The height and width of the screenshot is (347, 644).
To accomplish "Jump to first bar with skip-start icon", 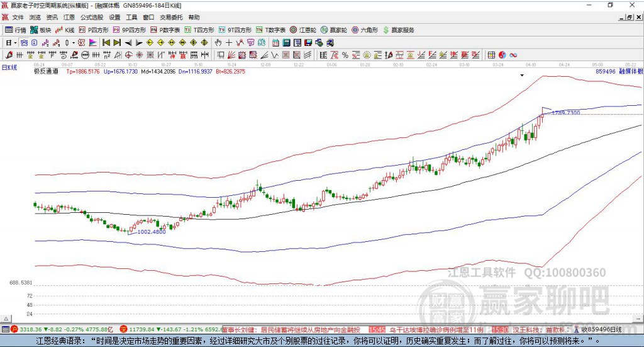I will (x=106, y=43).
